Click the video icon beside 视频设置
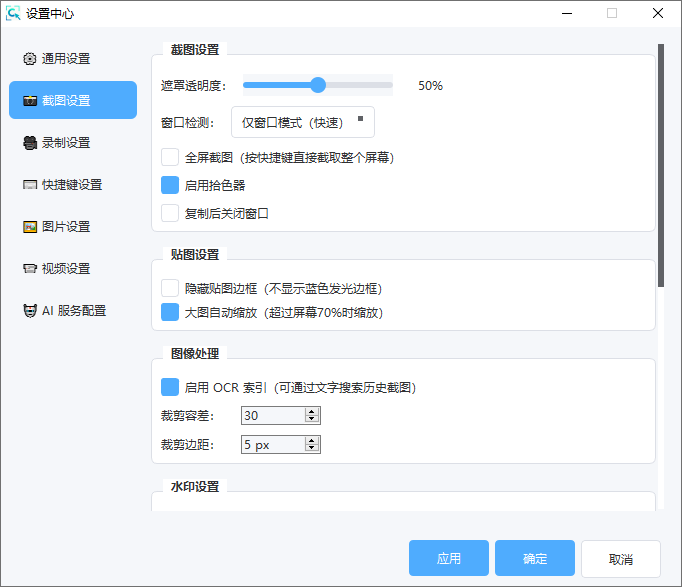682x587 pixels. [30, 269]
